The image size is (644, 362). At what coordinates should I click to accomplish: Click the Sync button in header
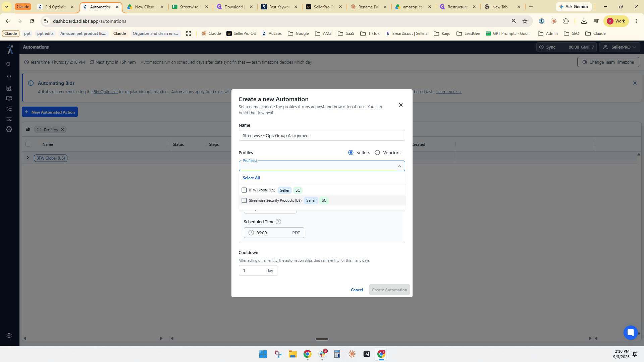[x=567, y=47]
